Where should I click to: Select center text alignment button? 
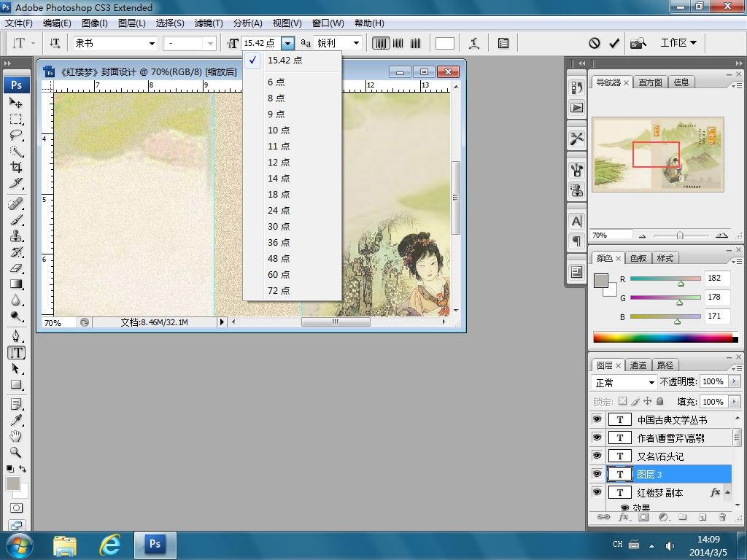(x=398, y=43)
